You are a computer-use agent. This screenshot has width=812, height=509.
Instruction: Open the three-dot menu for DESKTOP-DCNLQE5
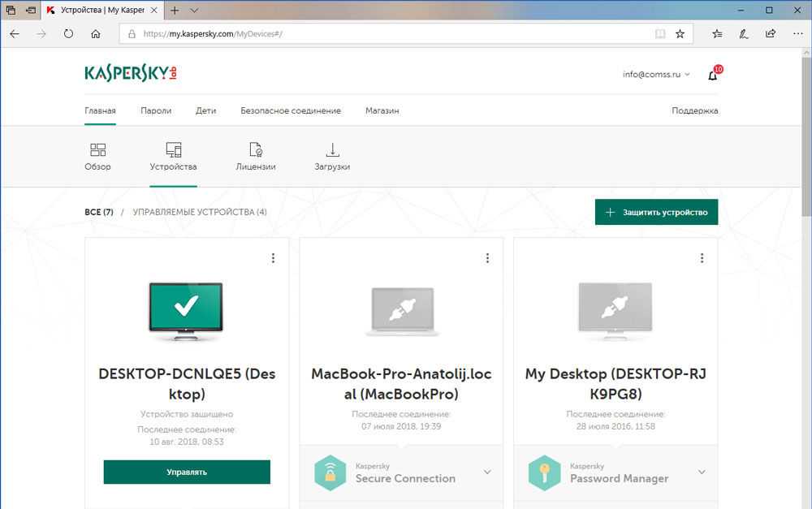[x=273, y=258]
